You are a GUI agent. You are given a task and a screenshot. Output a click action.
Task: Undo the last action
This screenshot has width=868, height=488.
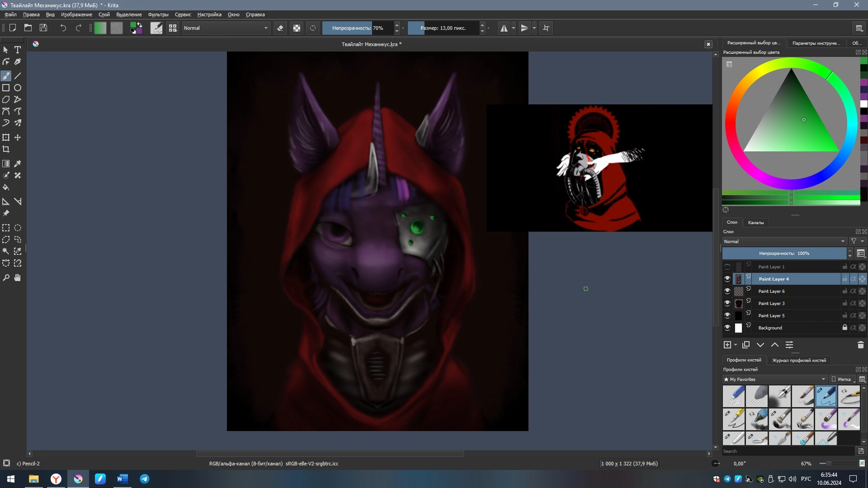point(63,28)
